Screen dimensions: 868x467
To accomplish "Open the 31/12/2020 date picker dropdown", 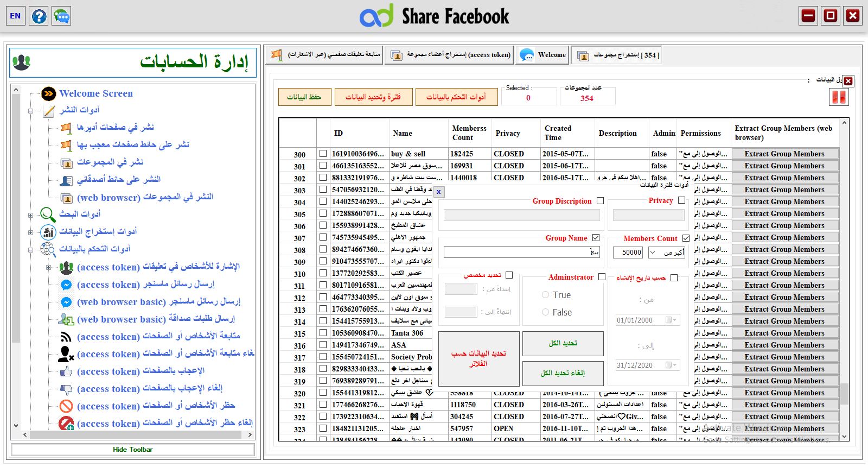I will pyautogui.click(x=671, y=365).
